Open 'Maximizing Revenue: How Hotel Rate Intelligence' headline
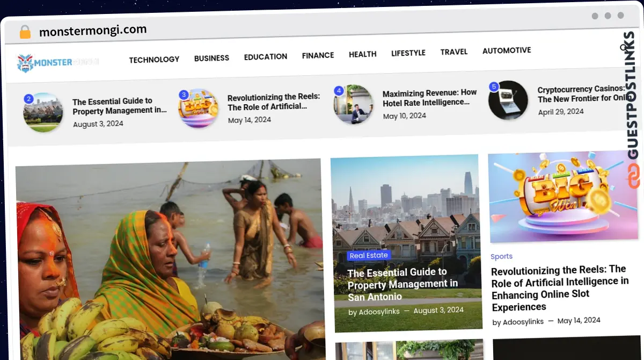Screen dimensions: 644x360 (x=429, y=97)
